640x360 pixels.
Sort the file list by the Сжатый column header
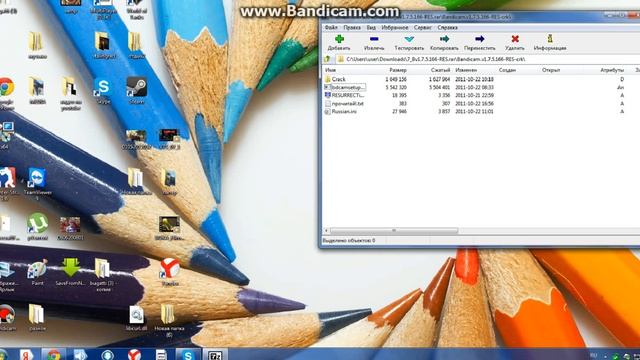pos(440,70)
